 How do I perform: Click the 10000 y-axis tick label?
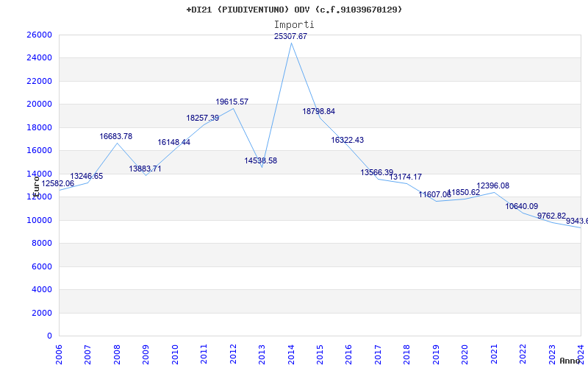(x=39, y=220)
